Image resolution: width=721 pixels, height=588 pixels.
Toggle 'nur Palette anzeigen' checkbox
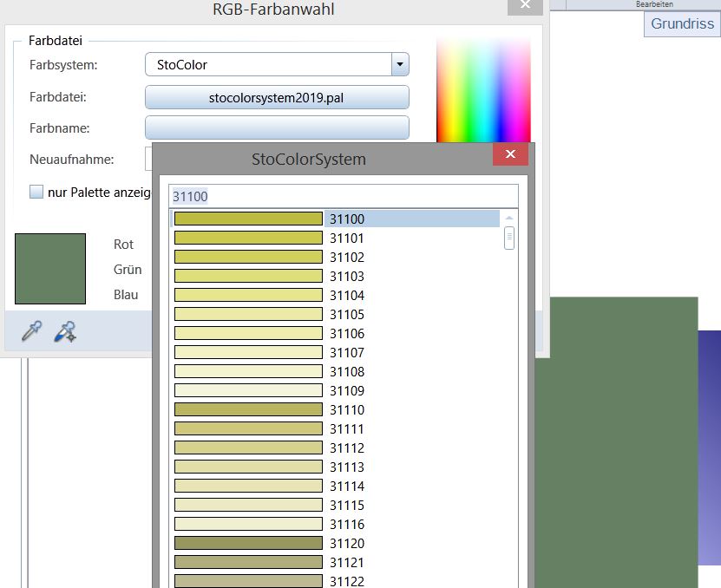(36, 193)
